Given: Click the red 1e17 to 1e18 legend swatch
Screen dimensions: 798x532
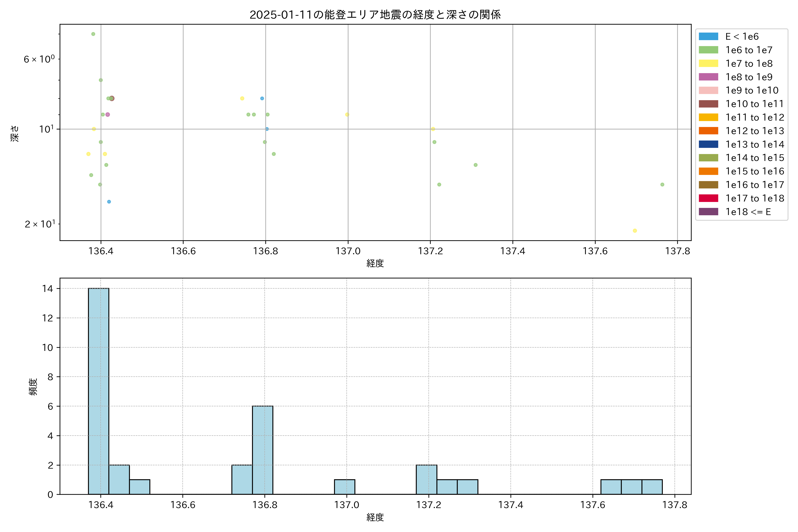Looking at the screenshot, I should click(708, 198).
